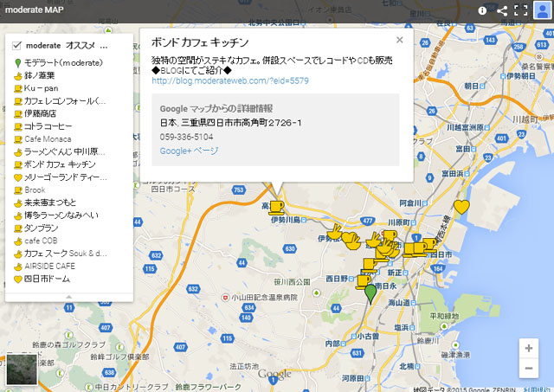Zoom out with the minus button
The image size is (554, 392).
pyautogui.click(x=528, y=369)
